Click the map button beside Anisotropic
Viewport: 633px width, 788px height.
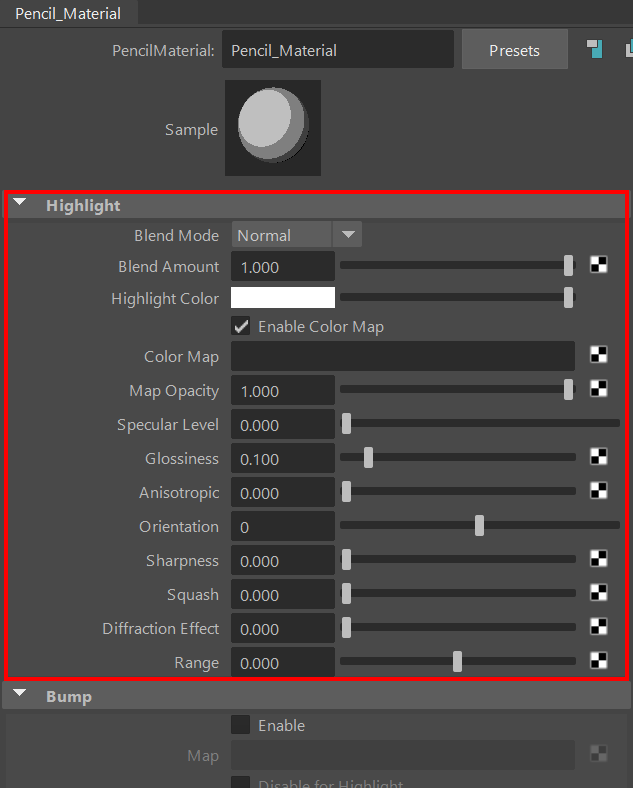(598, 491)
